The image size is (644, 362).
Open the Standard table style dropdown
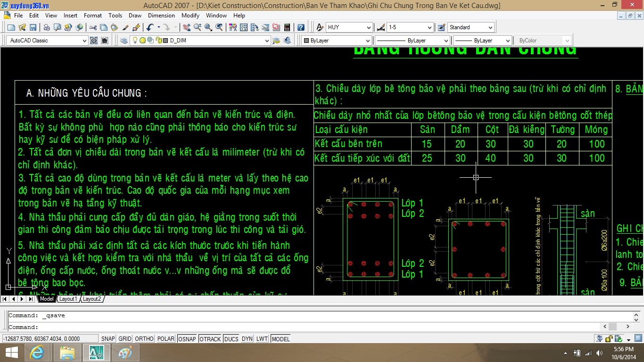point(490,27)
